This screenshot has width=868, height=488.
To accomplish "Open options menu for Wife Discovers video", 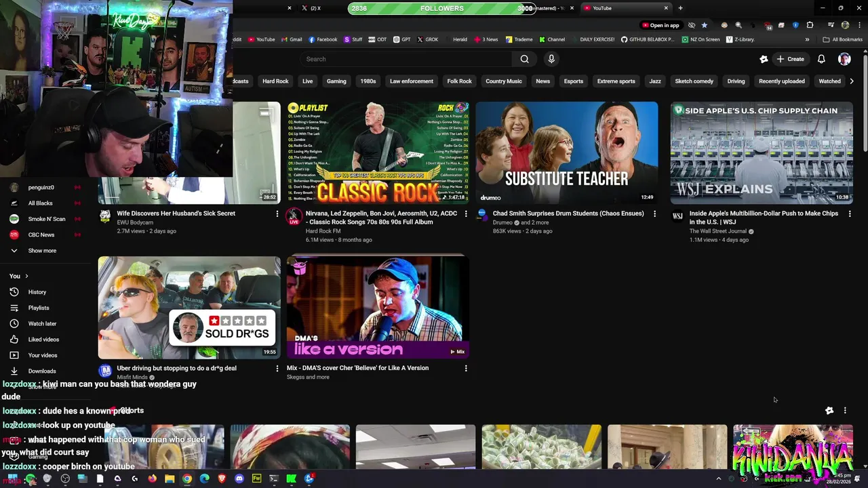I will [x=277, y=213].
